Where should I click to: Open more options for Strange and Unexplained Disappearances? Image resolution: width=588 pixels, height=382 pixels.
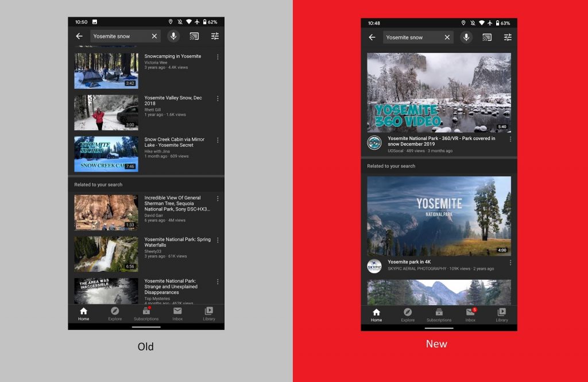[x=218, y=282]
